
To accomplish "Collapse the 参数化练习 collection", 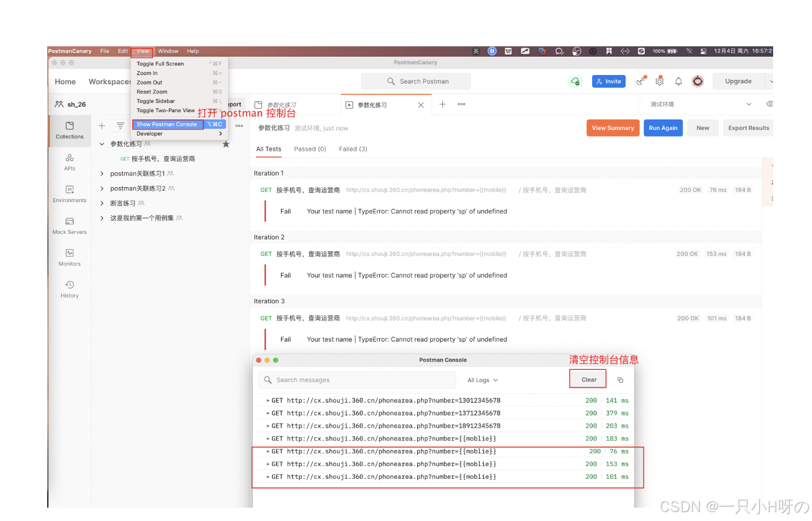I will click(x=102, y=144).
